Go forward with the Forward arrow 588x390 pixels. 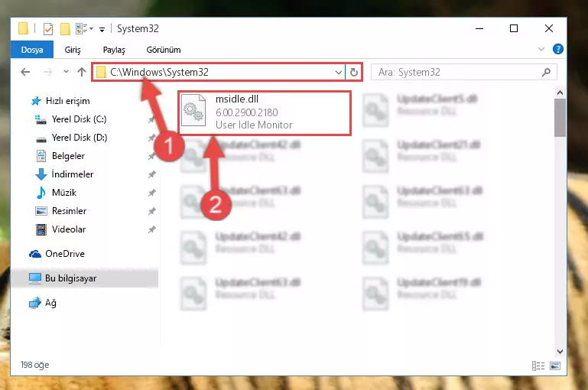pos(47,72)
